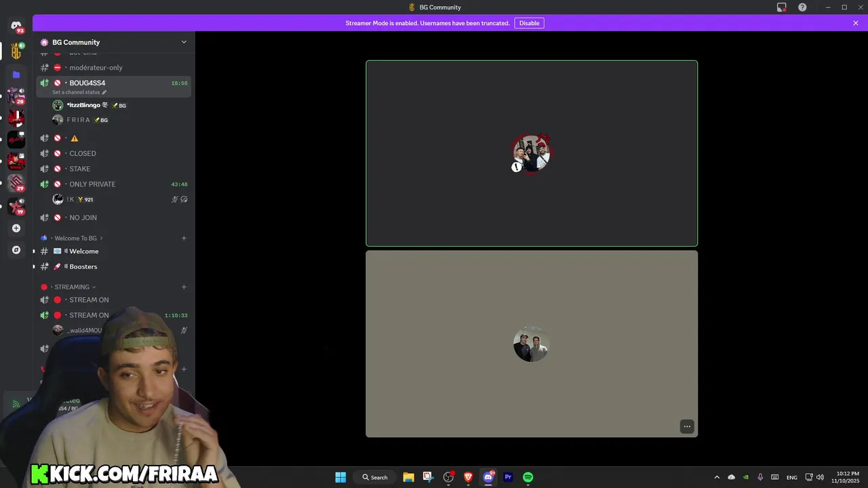This screenshot has width=868, height=488.
Task: Create channel in STREAMING category
Action: pyautogui.click(x=184, y=287)
